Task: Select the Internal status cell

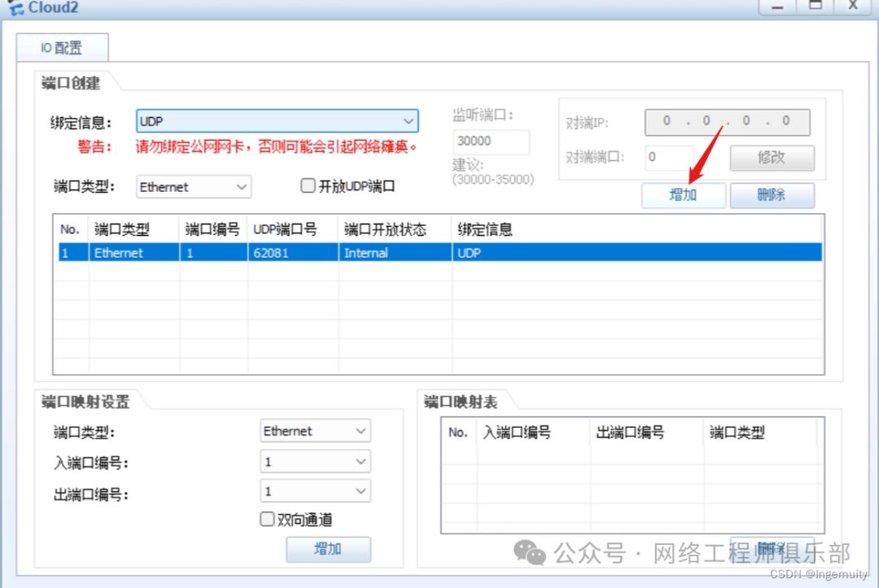Action: pos(396,253)
